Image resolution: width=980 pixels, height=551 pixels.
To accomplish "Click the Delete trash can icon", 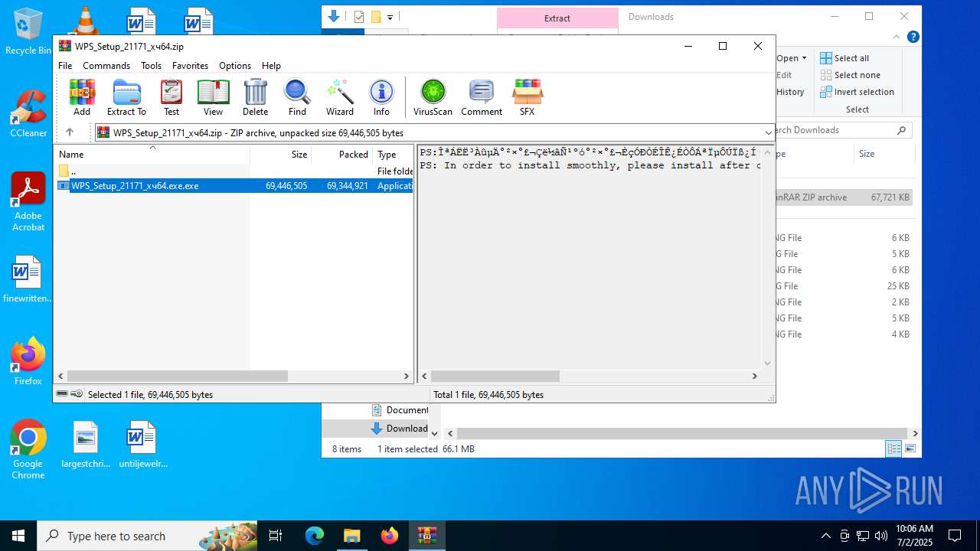I will (255, 98).
